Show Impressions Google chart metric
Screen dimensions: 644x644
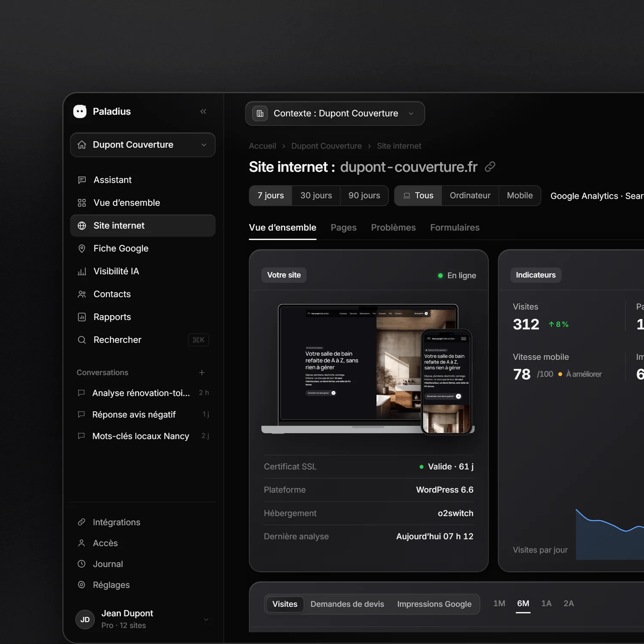click(x=434, y=604)
